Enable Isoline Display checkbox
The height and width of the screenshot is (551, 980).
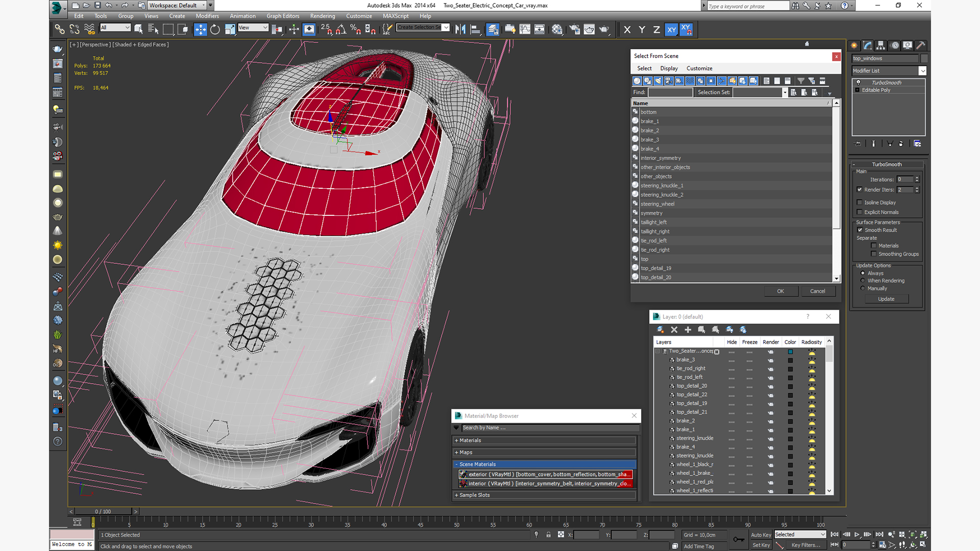click(x=860, y=203)
